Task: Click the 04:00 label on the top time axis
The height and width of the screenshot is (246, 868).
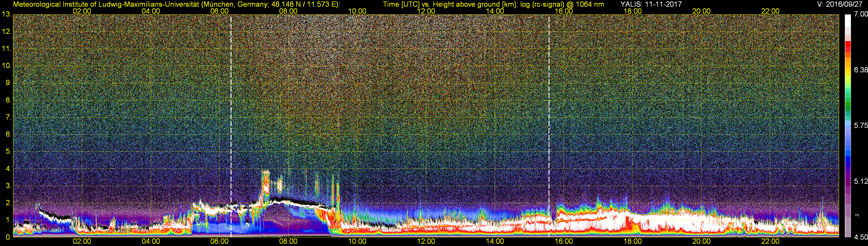Action: click(151, 11)
